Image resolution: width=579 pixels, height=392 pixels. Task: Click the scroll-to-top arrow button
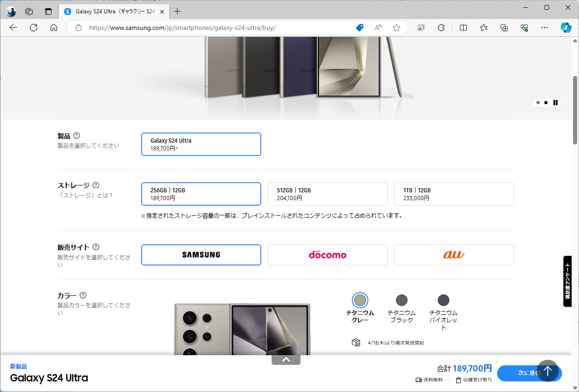pyautogui.click(x=547, y=371)
